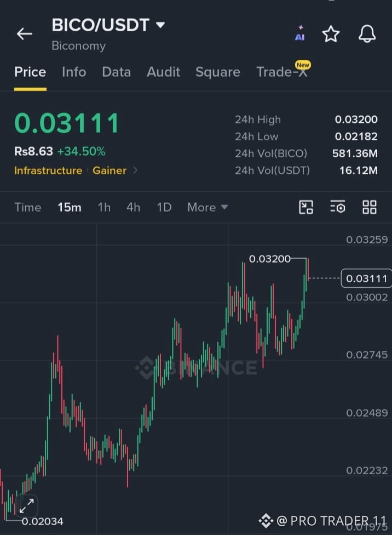Viewport: 392px width, 535px height.
Task: Click the 24h High value 0.03200
Action: tap(356, 119)
